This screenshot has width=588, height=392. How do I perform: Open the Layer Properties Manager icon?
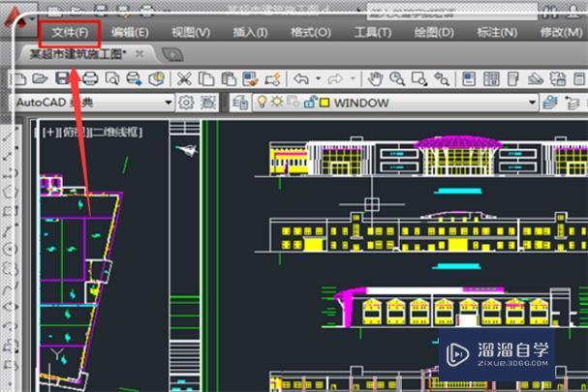[240, 103]
